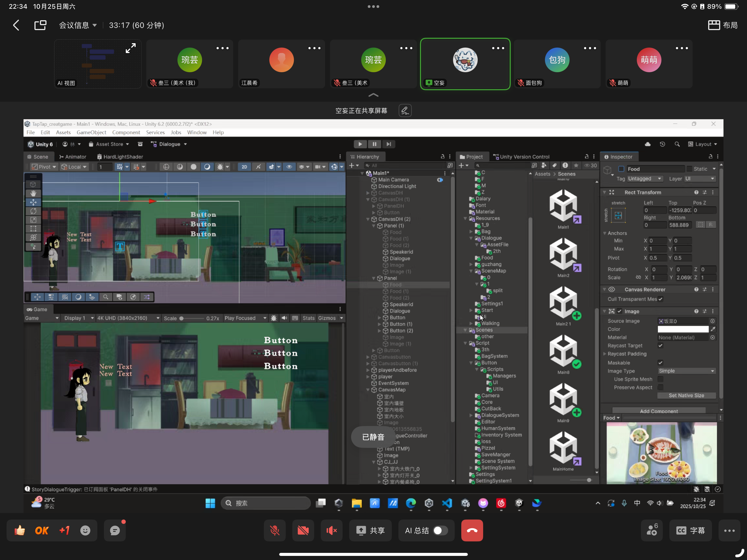Click the thumbs-up reaction icon
Image resolution: width=747 pixels, height=560 pixels.
coord(20,530)
